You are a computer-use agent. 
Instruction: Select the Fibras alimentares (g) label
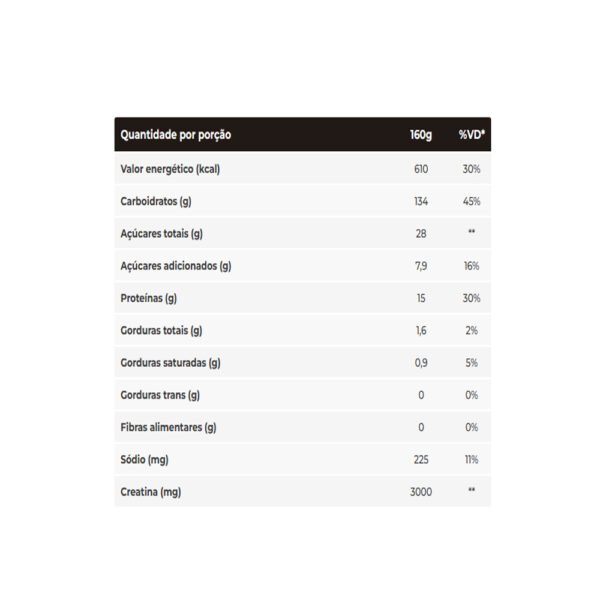tap(168, 427)
